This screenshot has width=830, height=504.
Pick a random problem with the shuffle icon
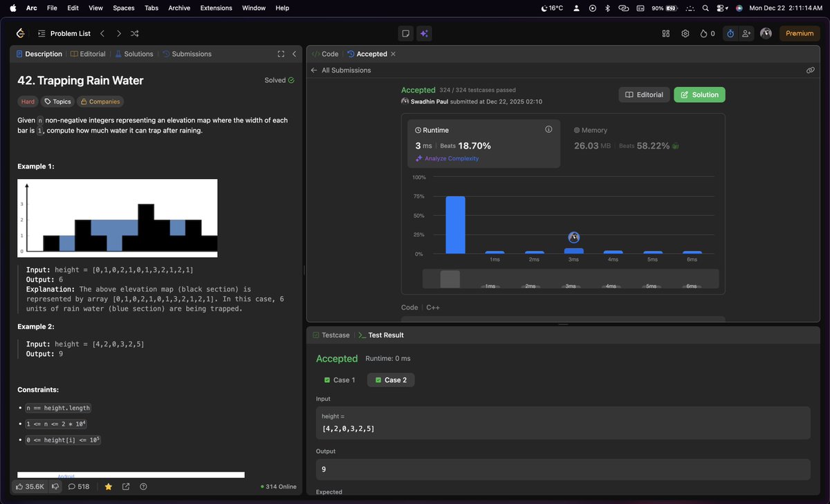click(x=134, y=33)
